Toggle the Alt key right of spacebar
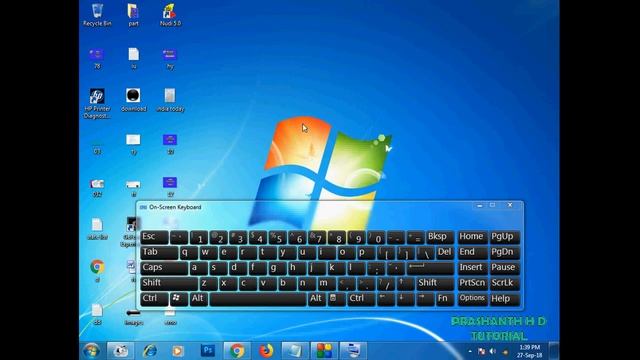 click(x=316, y=299)
